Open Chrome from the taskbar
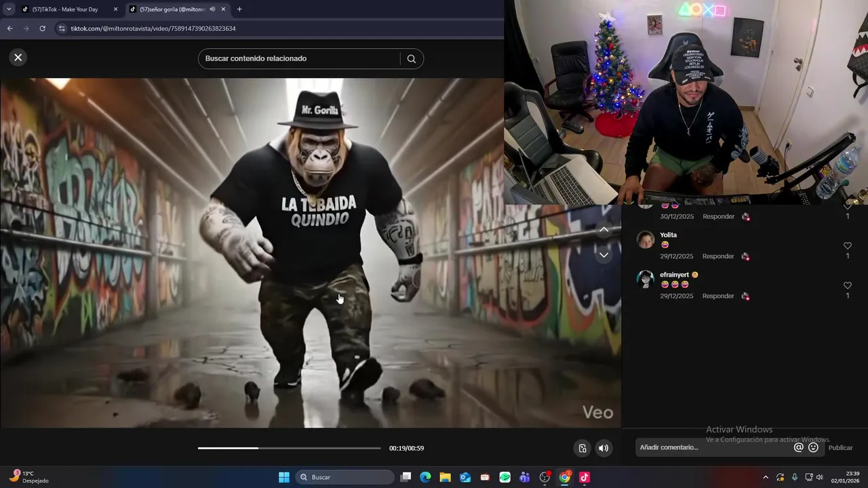The height and width of the screenshot is (488, 868). tap(564, 477)
